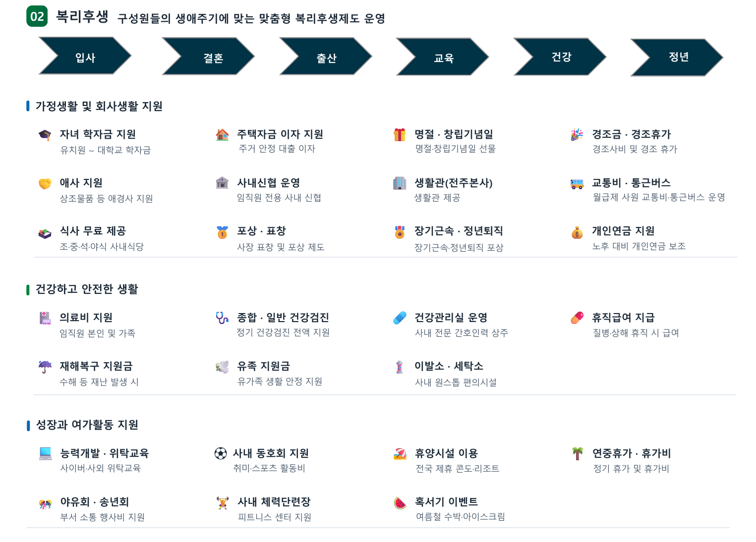
Task: Click the soccer ball icon for 사내 동호회 지원
Action: pos(221,453)
